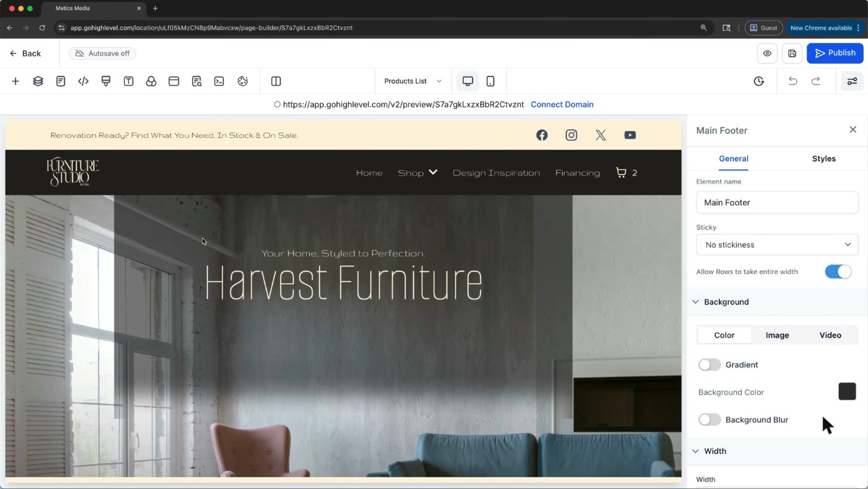Viewport: 868px width, 489px height.
Task: Toggle the split column layout icon
Action: click(x=276, y=81)
